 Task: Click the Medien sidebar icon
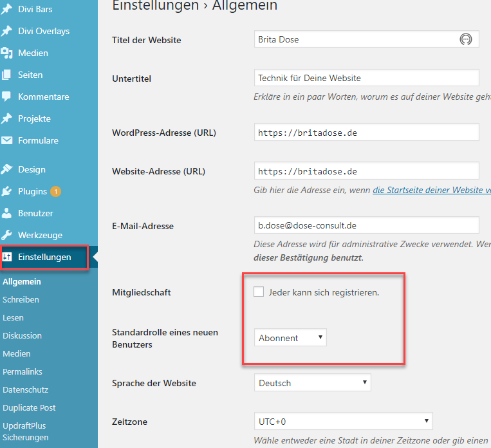[7, 53]
